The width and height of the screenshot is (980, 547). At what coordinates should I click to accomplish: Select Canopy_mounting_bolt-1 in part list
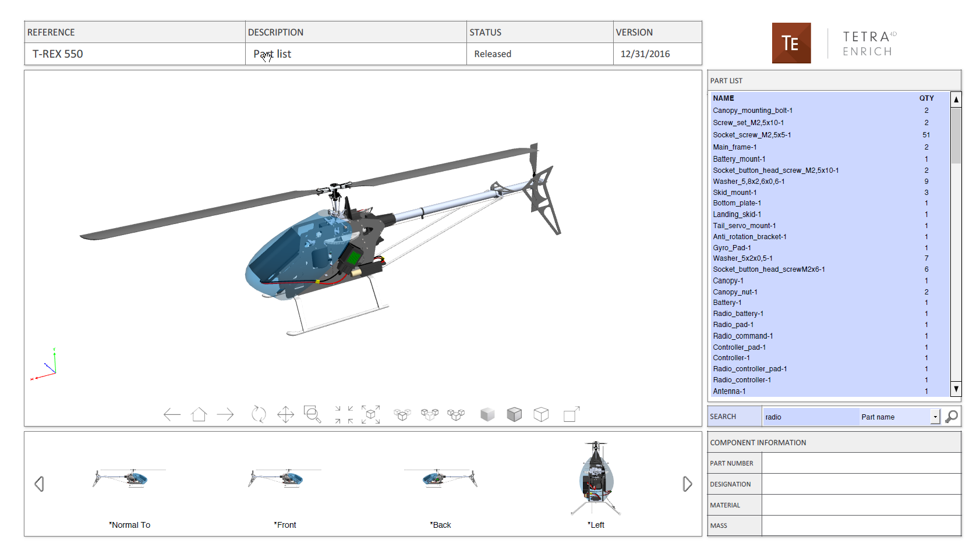point(829,111)
